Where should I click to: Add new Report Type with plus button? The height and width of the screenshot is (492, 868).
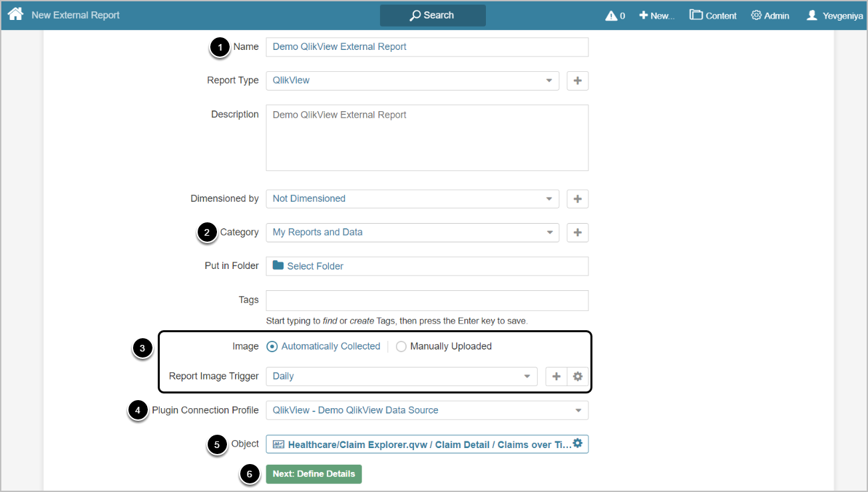pos(577,81)
